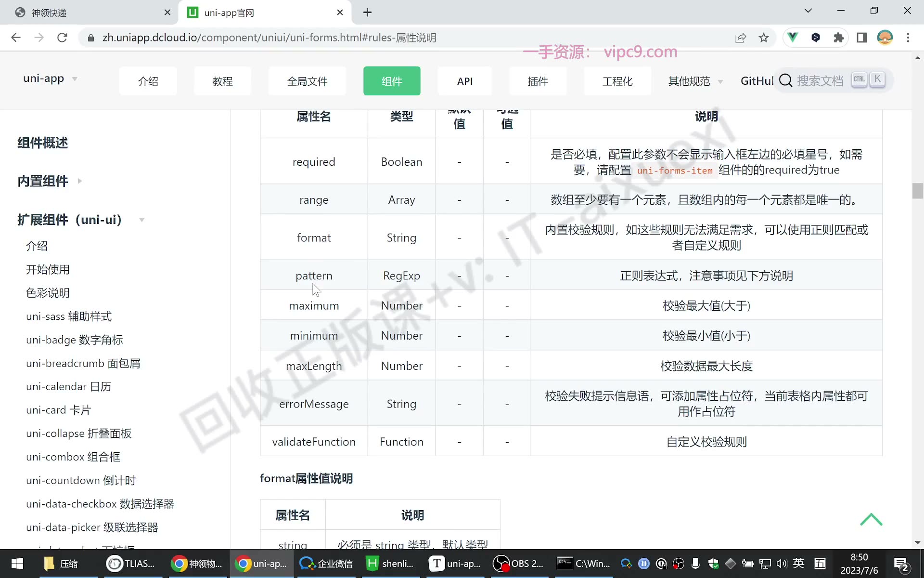Screen dimensions: 924x578
Task: Open uni-badge 数字角标 in sidebar
Action: [75, 340]
